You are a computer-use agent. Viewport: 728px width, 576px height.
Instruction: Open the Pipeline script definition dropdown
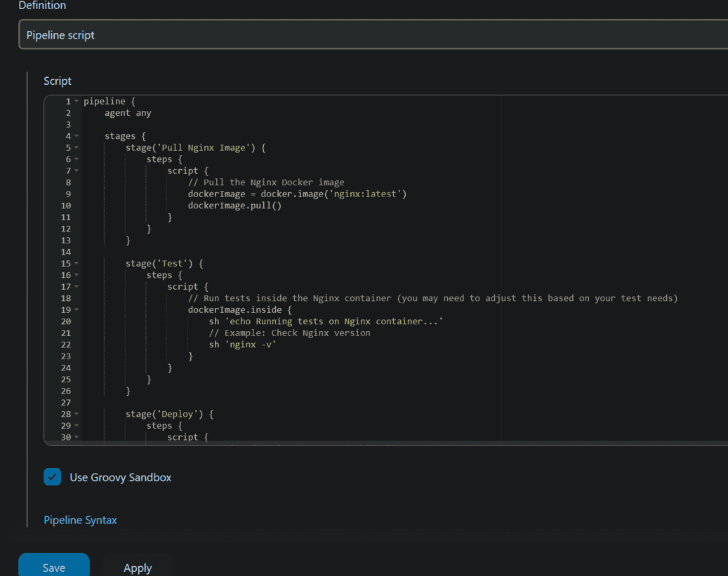click(373, 34)
